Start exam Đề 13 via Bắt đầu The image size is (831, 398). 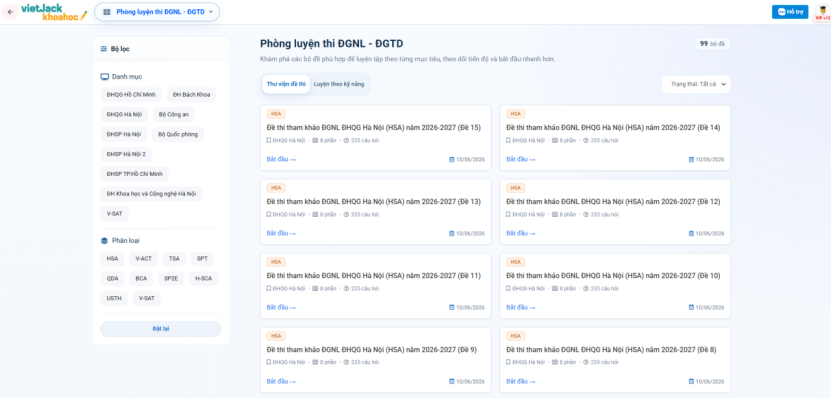pyautogui.click(x=281, y=234)
